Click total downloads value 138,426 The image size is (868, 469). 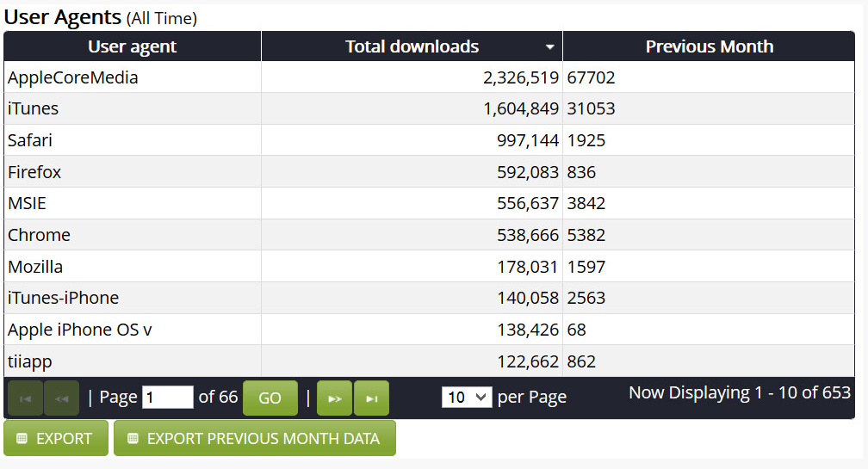[x=528, y=330]
